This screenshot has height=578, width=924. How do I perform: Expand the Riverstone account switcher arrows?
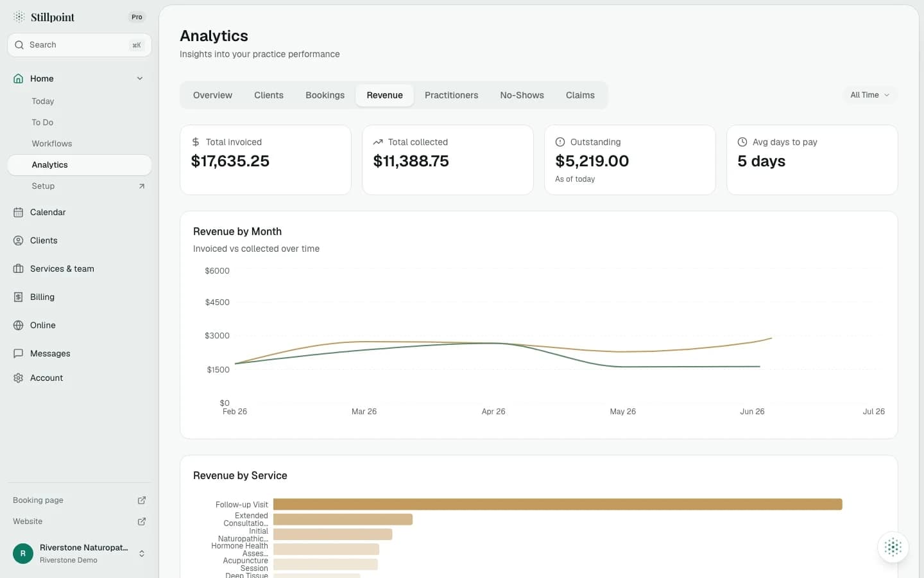point(142,554)
